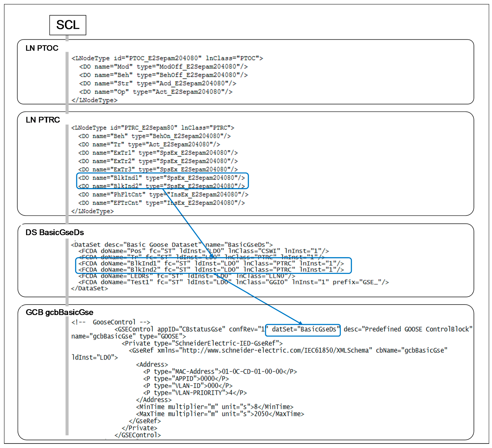Click the MAC-Address 01-0C-CD-01-00-00 line
The width and height of the screenshot is (492, 448).
click(x=220, y=372)
